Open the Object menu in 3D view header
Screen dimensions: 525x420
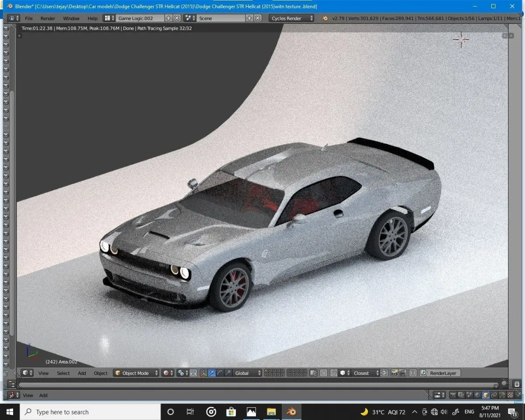pyautogui.click(x=100, y=373)
